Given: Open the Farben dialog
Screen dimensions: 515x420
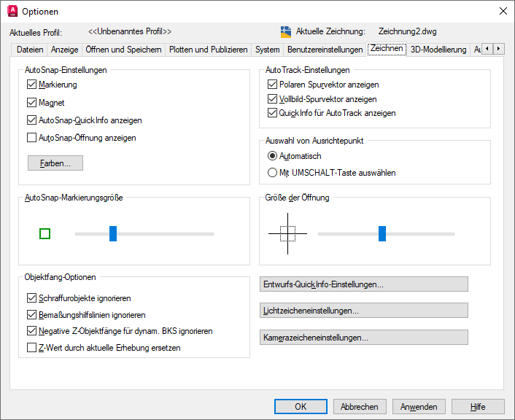Looking at the screenshot, I should click(55, 163).
